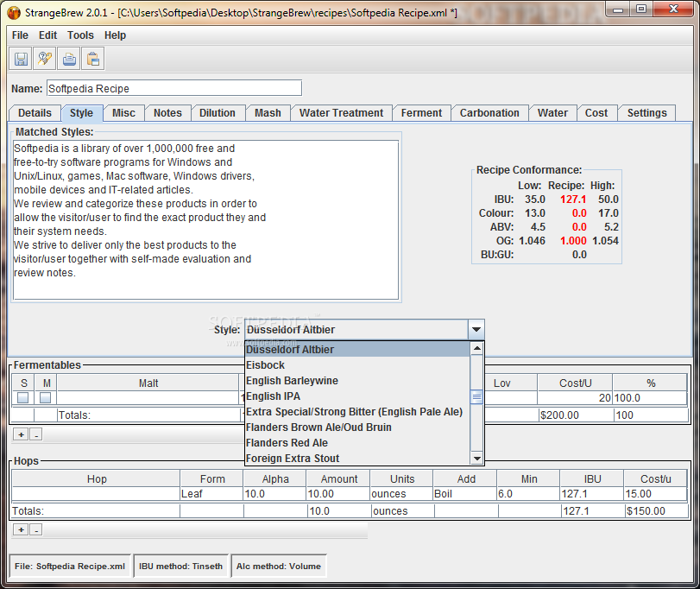Click the find/help pencil toolbar icon
Image resolution: width=700 pixels, height=589 pixels.
click(x=45, y=59)
